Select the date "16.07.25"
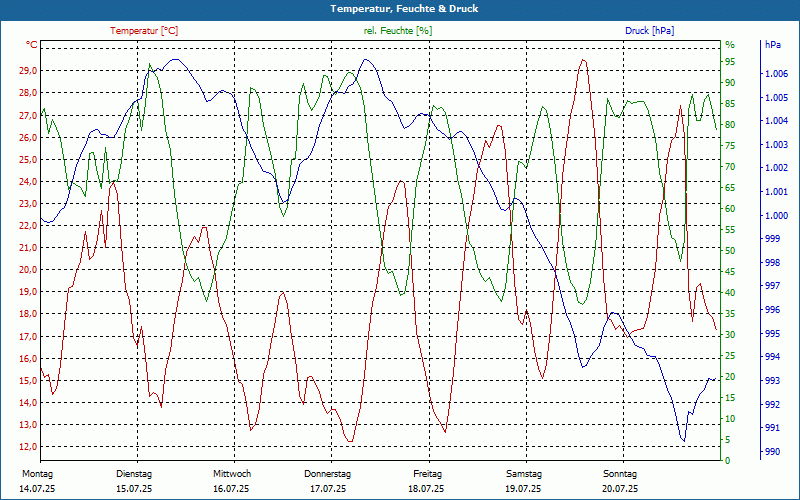 pos(231,489)
